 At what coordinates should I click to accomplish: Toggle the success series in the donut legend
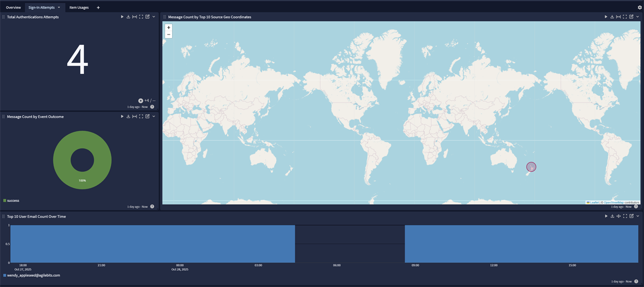click(x=13, y=200)
